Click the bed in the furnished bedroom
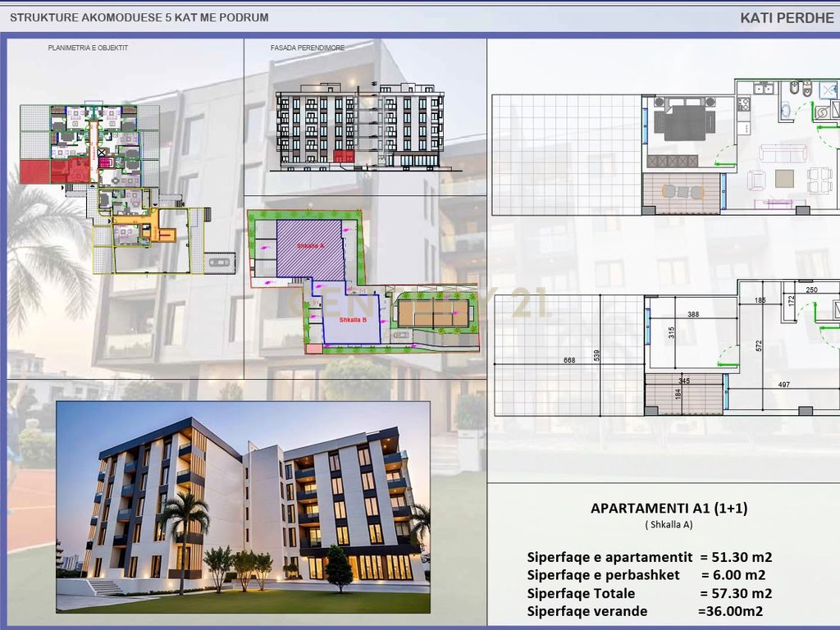Image resolution: width=840 pixels, height=630 pixels. pyautogui.click(x=685, y=121)
